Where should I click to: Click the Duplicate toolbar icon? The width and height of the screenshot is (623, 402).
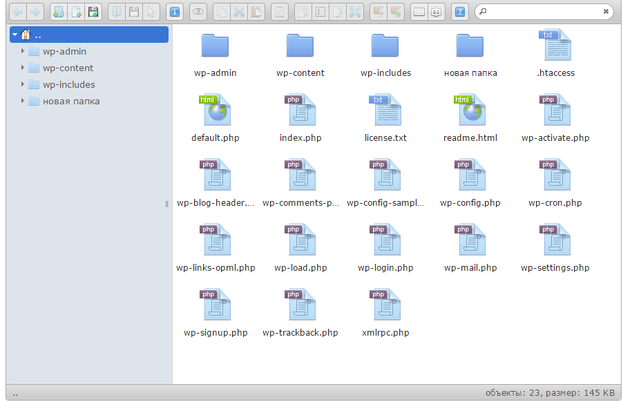click(x=303, y=12)
